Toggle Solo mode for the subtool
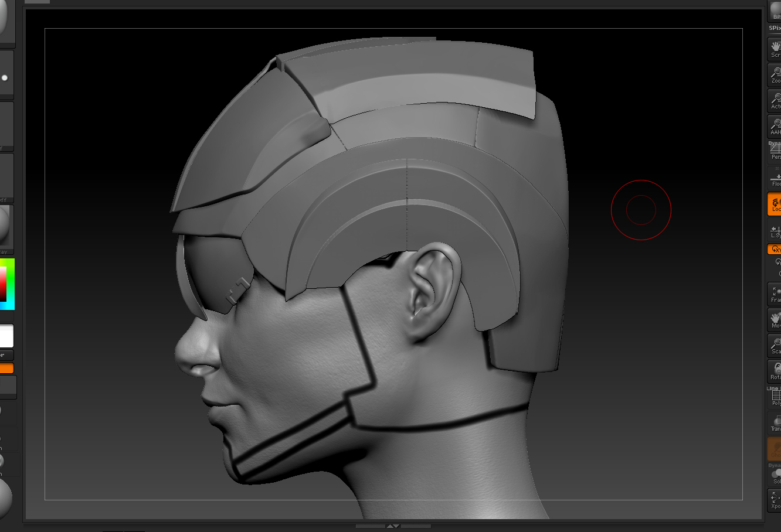This screenshot has width=781, height=532. coord(775,475)
